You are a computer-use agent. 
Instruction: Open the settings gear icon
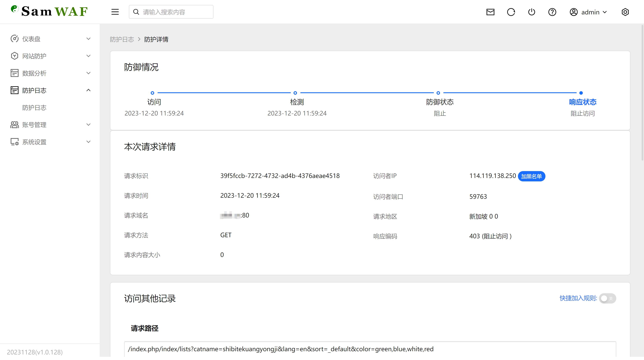click(625, 12)
